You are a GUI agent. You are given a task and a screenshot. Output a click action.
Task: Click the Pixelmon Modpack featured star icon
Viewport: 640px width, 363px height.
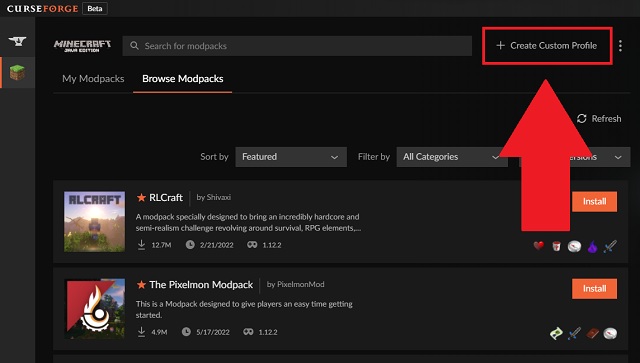[x=141, y=285]
